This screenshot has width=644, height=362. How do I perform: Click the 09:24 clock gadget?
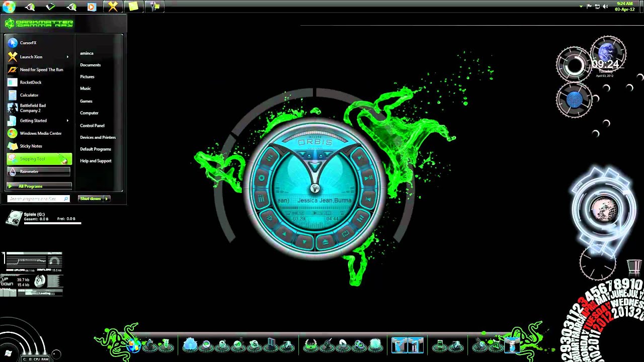[x=605, y=64]
